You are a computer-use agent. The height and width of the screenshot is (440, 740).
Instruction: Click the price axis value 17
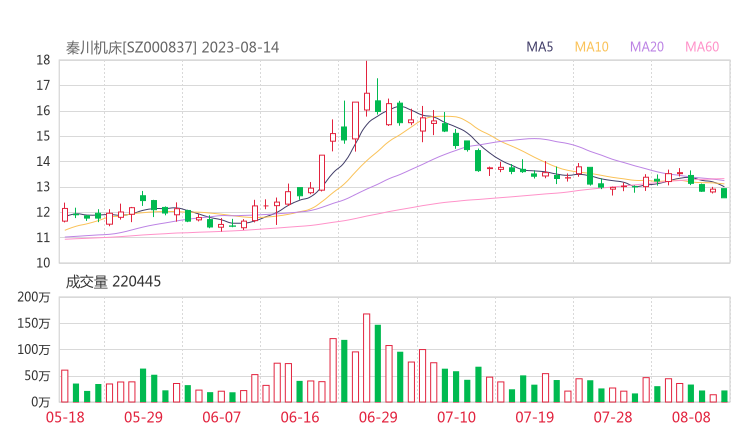tap(43, 85)
